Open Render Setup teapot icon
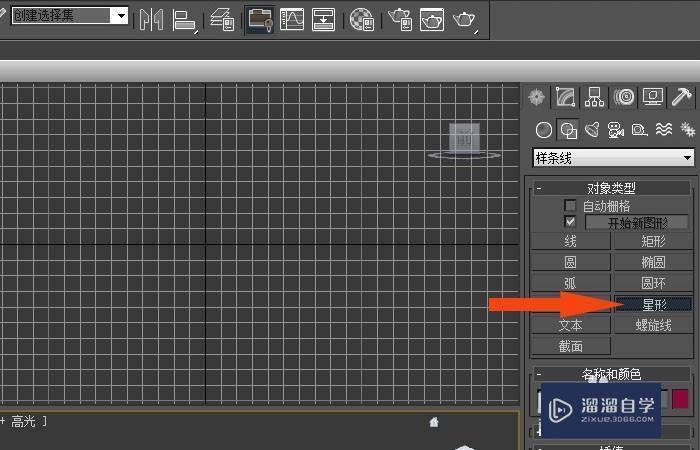This screenshot has width=700, height=450. (x=400, y=20)
